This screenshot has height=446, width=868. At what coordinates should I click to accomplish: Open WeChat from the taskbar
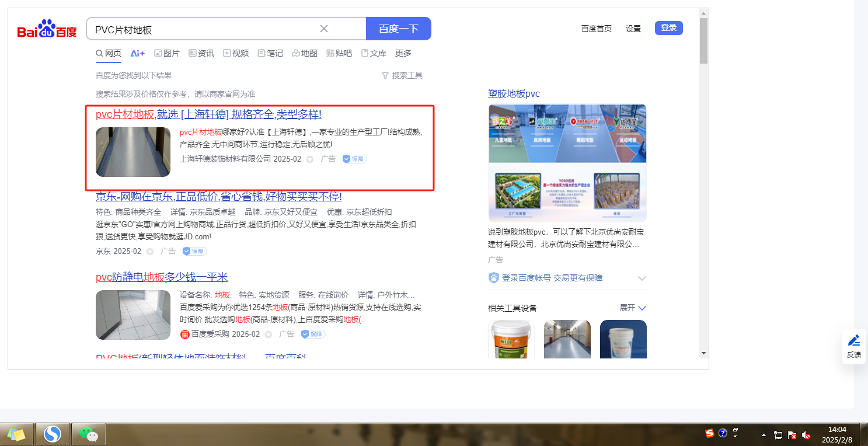click(x=88, y=434)
